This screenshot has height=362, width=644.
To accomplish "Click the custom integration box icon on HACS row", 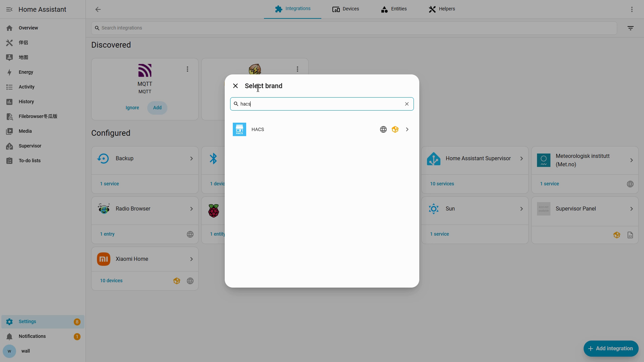I will 395,129.
